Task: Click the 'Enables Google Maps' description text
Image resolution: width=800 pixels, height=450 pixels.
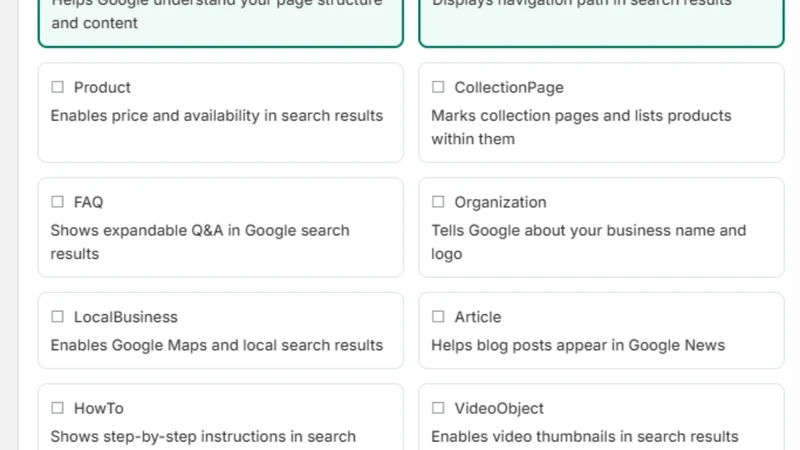Action: coord(216,345)
